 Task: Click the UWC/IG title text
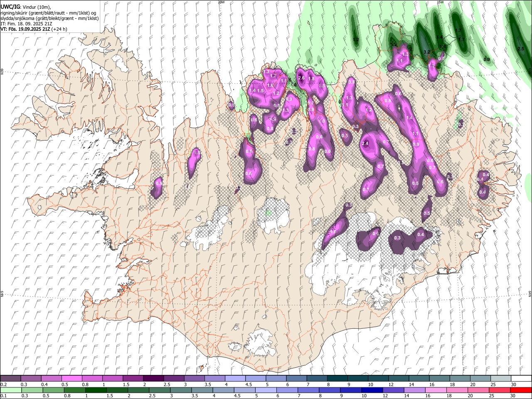pyautogui.click(x=10, y=7)
